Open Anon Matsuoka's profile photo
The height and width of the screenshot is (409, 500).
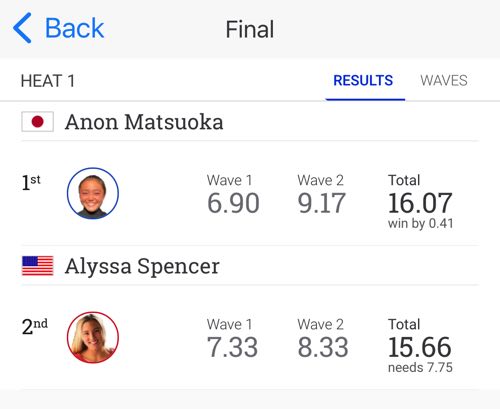[93, 193]
